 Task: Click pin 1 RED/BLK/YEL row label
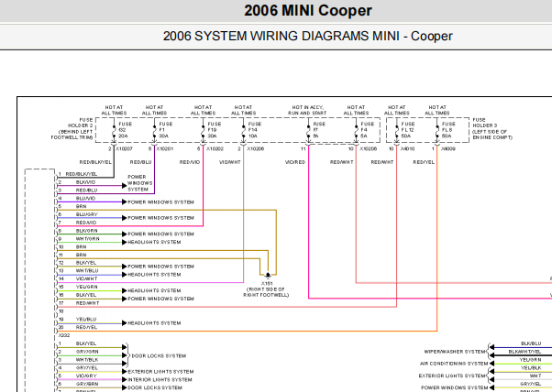(x=82, y=174)
